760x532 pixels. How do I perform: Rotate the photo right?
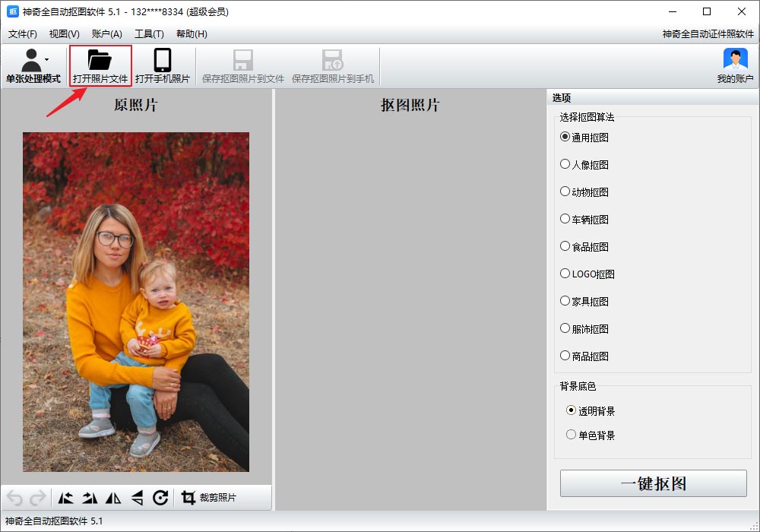tap(90, 498)
